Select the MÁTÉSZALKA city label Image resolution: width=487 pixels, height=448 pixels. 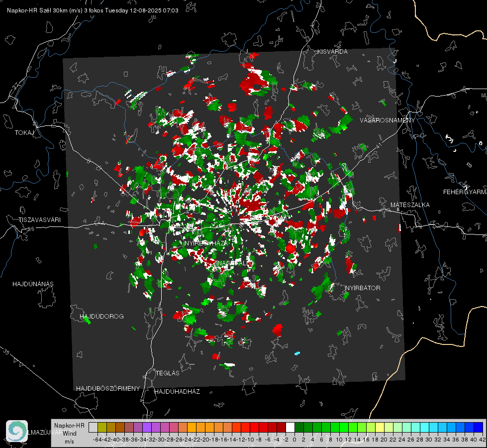tap(410, 205)
